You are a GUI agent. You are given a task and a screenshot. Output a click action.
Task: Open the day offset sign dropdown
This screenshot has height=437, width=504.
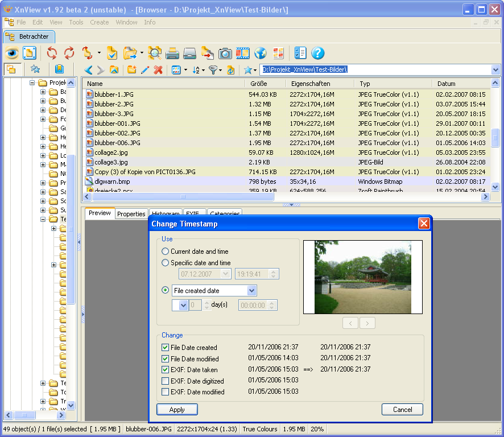point(183,305)
